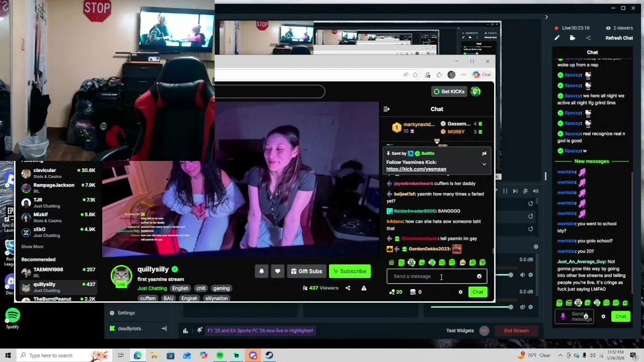Click the logout arrow beside deadlyriots
Screen dimensions: 644x362
pyautogui.click(x=164, y=328)
